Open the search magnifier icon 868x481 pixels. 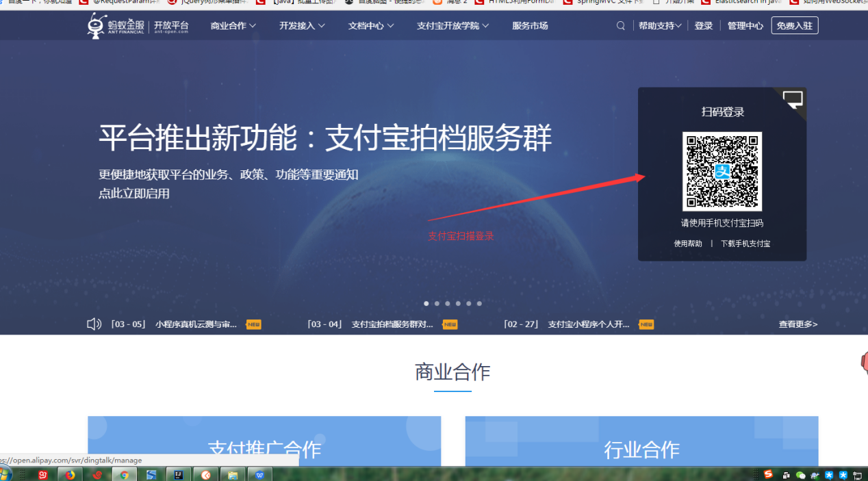(x=621, y=26)
